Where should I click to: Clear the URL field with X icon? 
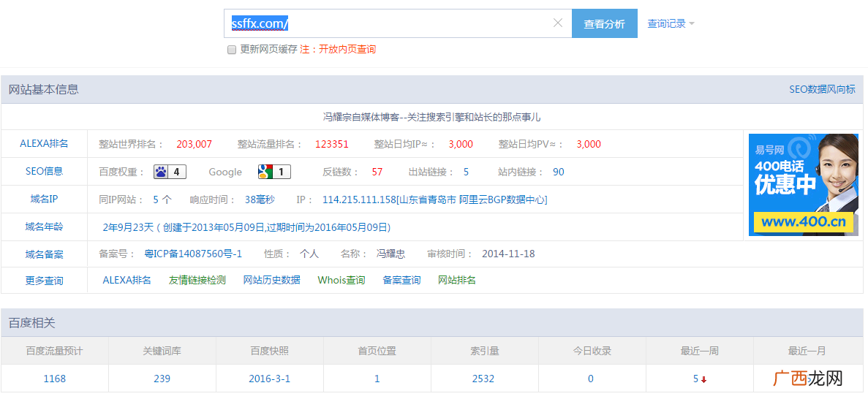pos(558,23)
